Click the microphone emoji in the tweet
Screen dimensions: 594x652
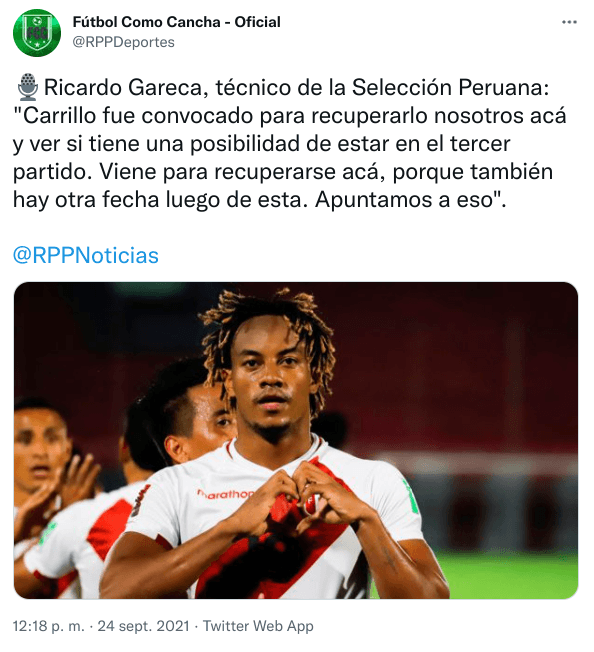28,87
